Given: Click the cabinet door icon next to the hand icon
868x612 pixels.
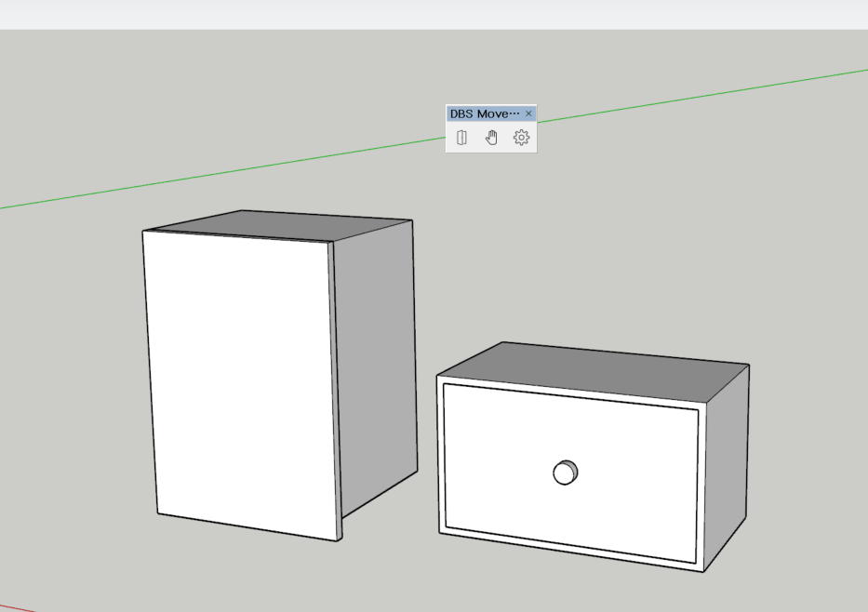Looking at the screenshot, I should (461, 136).
